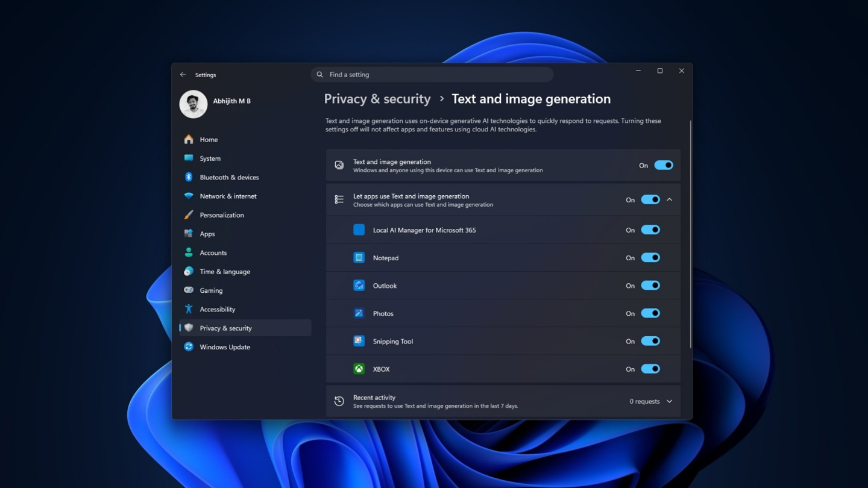Click the Bluetooth & devices icon

pos(189,177)
